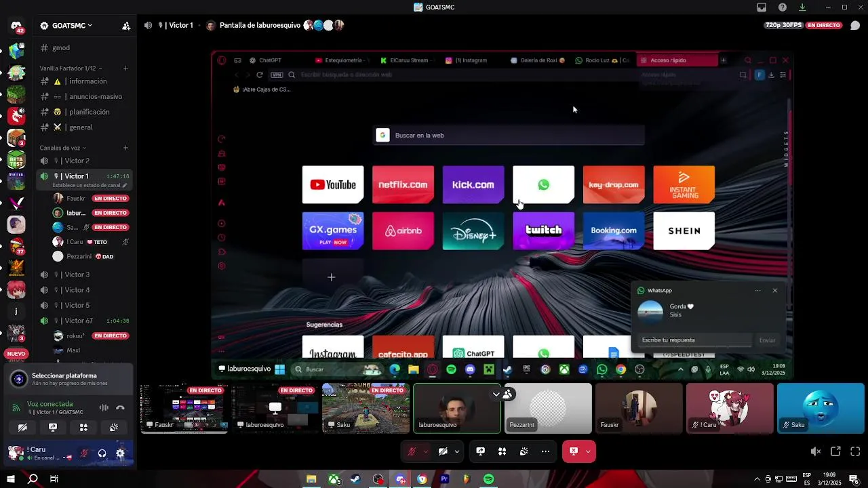
Task: Open Windows Start menu
Action: 10,479
